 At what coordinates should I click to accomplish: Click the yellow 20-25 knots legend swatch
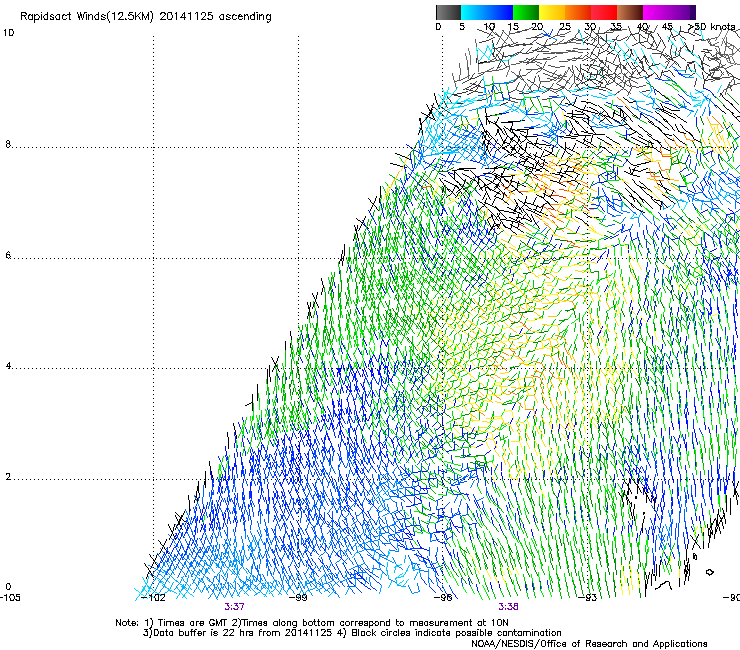[x=552, y=12]
